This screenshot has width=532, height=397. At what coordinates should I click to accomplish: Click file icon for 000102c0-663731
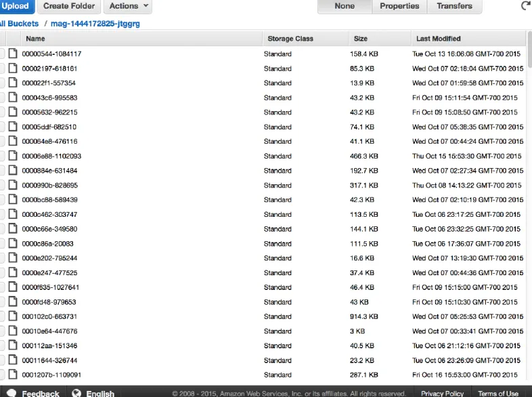(13, 316)
